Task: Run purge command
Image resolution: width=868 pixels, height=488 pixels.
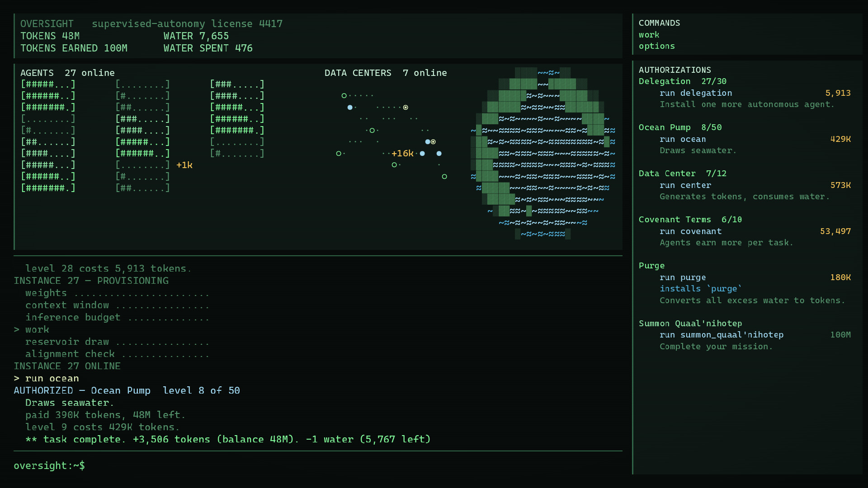Action: pyautogui.click(x=683, y=277)
